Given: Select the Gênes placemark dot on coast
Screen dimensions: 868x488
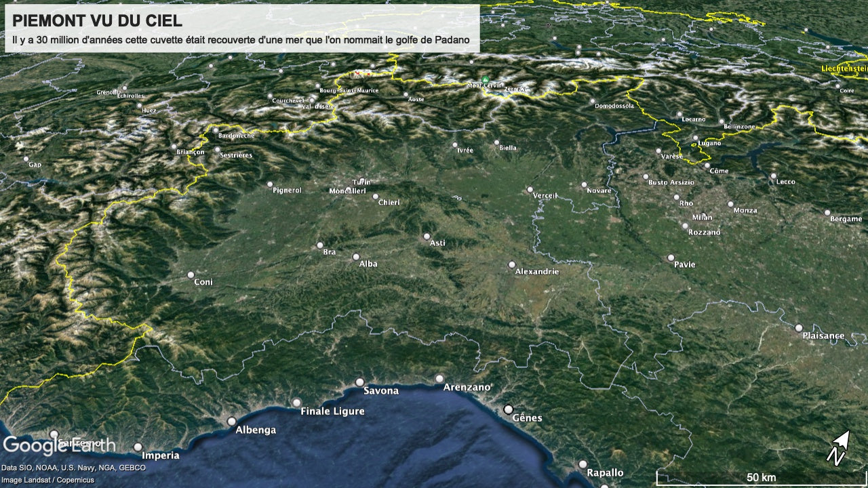Looking at the screenshot, I should click(509, 409).
